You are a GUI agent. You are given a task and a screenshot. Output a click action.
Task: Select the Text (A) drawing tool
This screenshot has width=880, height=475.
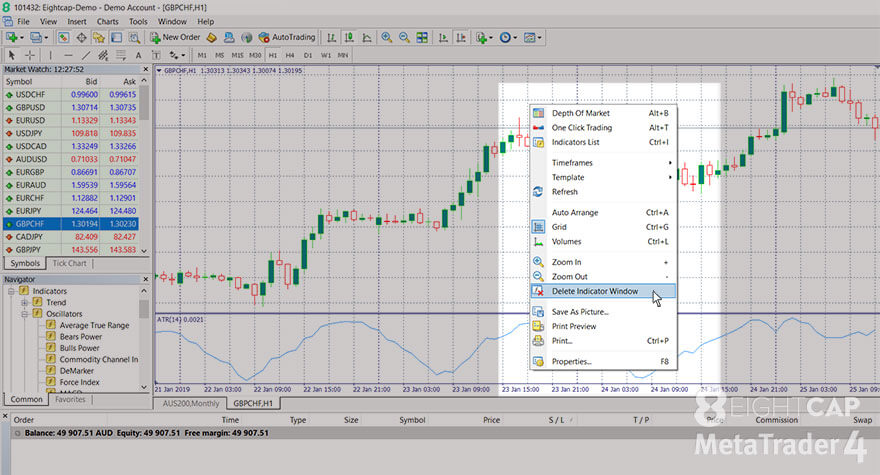pos(138,55)
